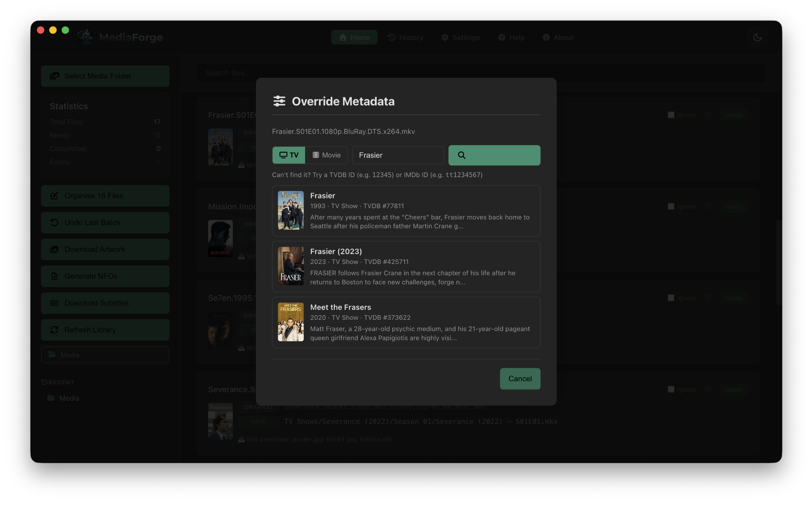Select the TV search mode toggle
The width and height of the screenshot is (812, 507).
[289, 155]
